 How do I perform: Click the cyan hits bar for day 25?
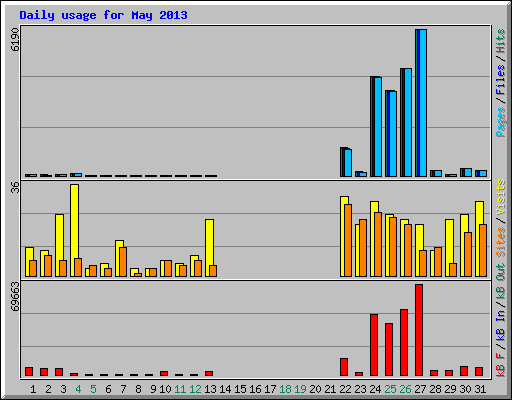tap(393, 134)
